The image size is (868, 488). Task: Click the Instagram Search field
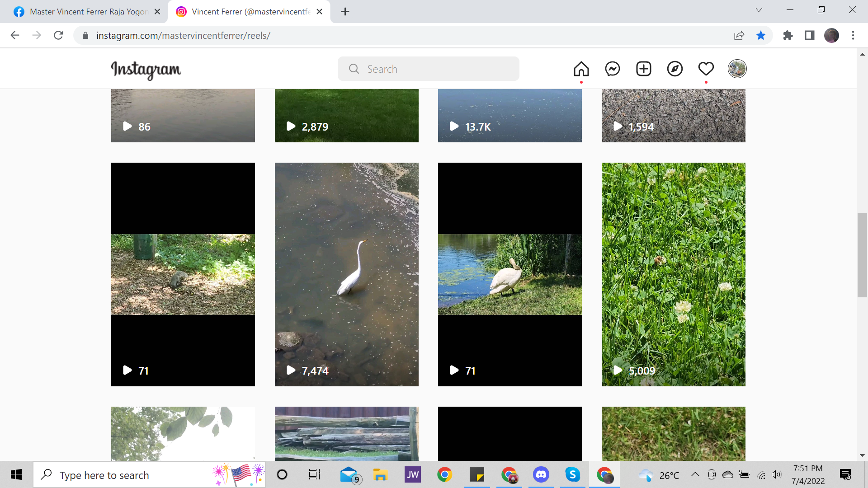(428, 69)
